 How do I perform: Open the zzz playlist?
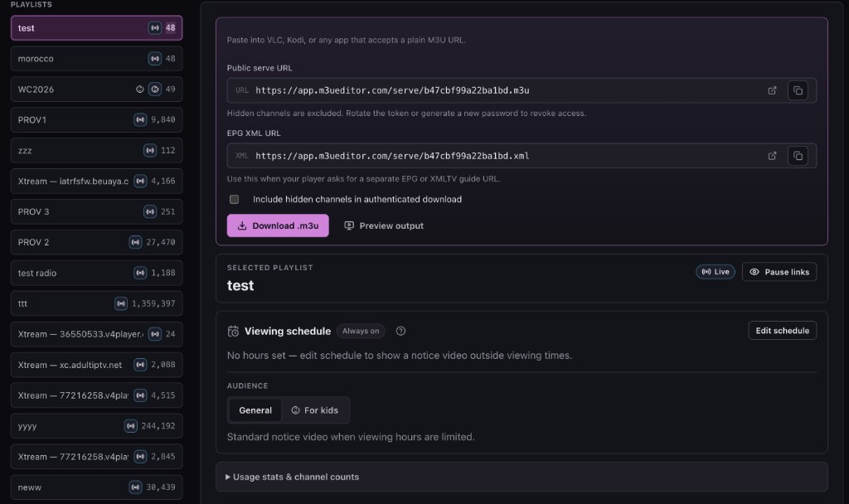[x=96, y=151]
